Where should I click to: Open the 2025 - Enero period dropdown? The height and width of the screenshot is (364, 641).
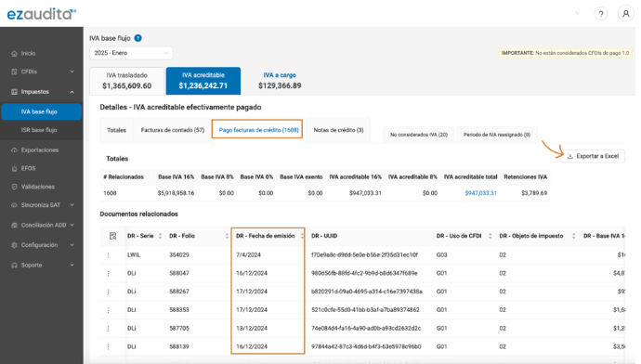(131, 53)
